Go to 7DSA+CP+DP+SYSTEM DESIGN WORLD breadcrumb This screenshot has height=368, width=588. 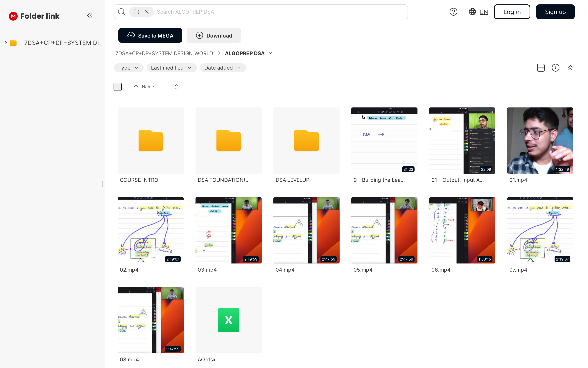(164, 53)
